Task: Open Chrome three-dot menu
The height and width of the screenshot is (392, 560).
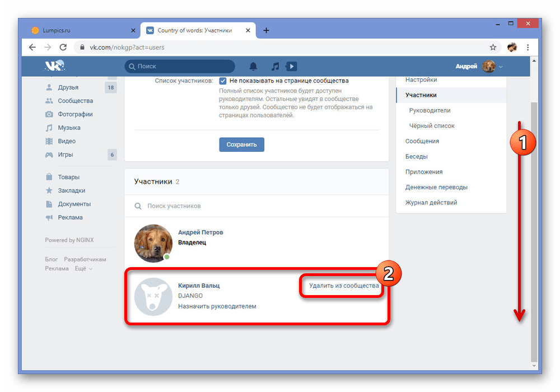Action: [x=528, y=47]
